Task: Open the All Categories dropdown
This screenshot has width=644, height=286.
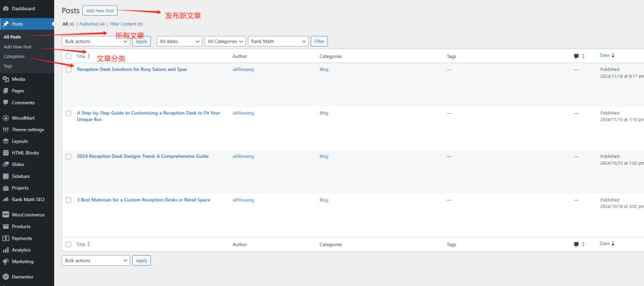Action: [x=225, y=41]
